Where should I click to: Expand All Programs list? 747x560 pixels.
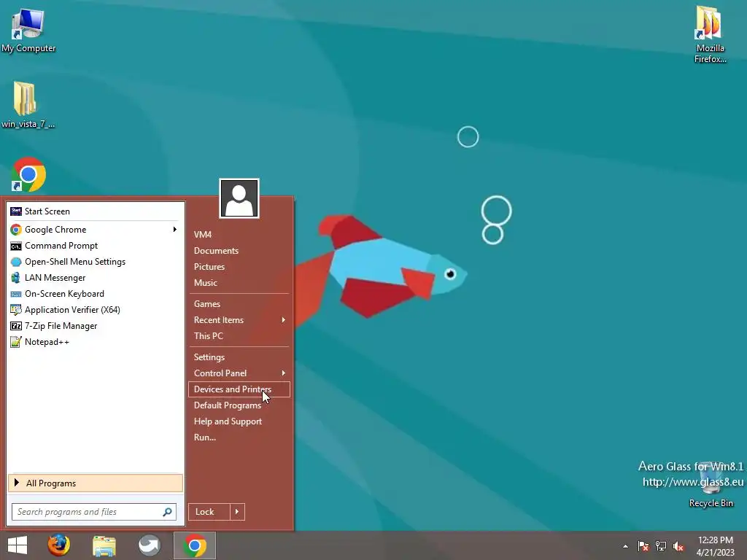[96, 483]
